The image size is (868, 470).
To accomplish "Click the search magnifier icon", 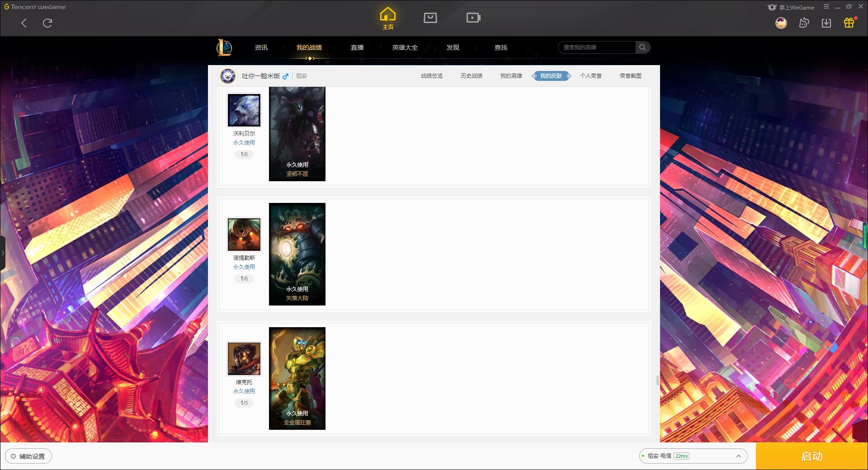I will [x=642, y=47].
